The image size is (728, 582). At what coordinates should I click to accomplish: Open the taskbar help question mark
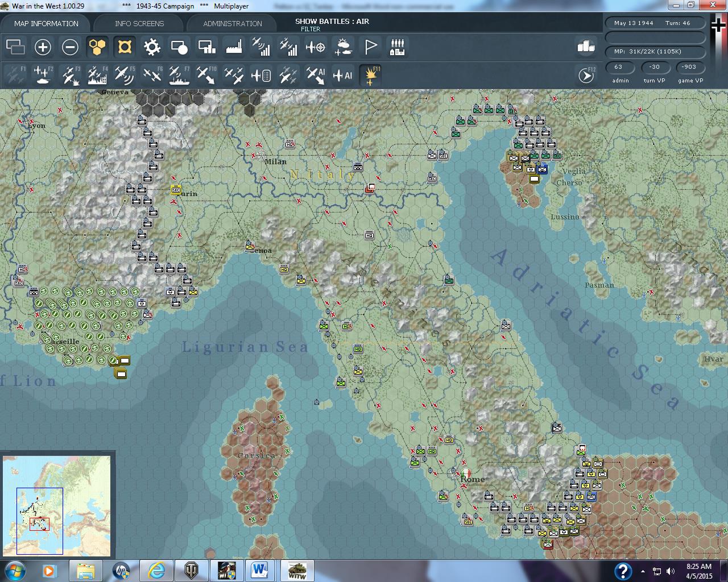click(x=623, y=571)
